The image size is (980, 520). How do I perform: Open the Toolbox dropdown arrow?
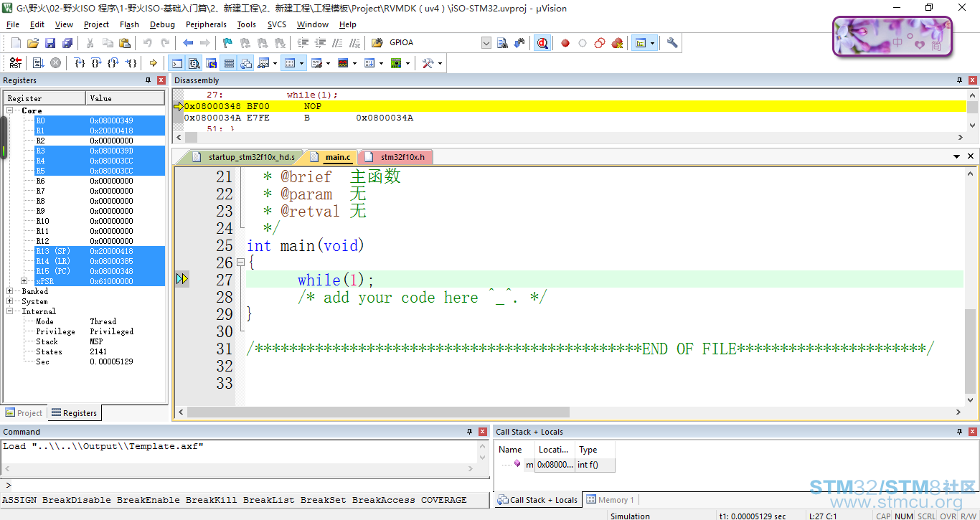440,63
